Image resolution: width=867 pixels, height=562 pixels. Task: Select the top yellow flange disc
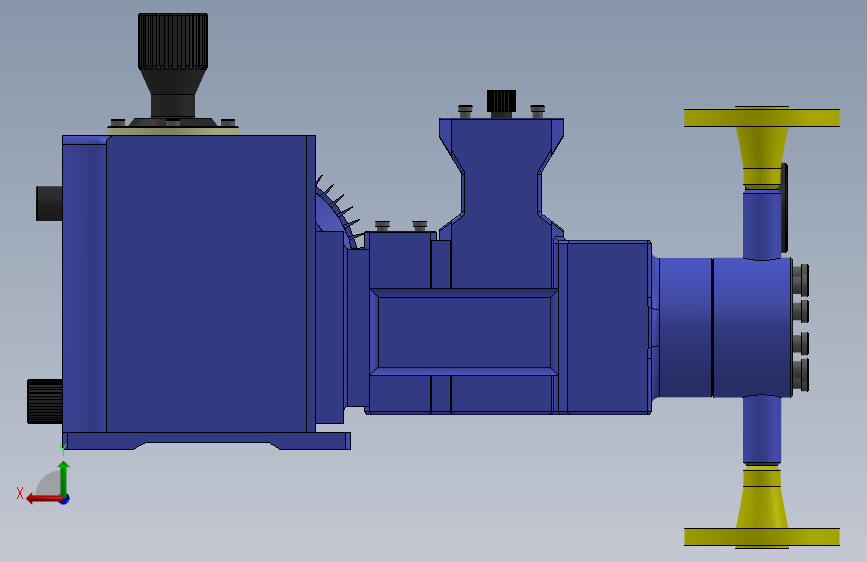(762, 117)
